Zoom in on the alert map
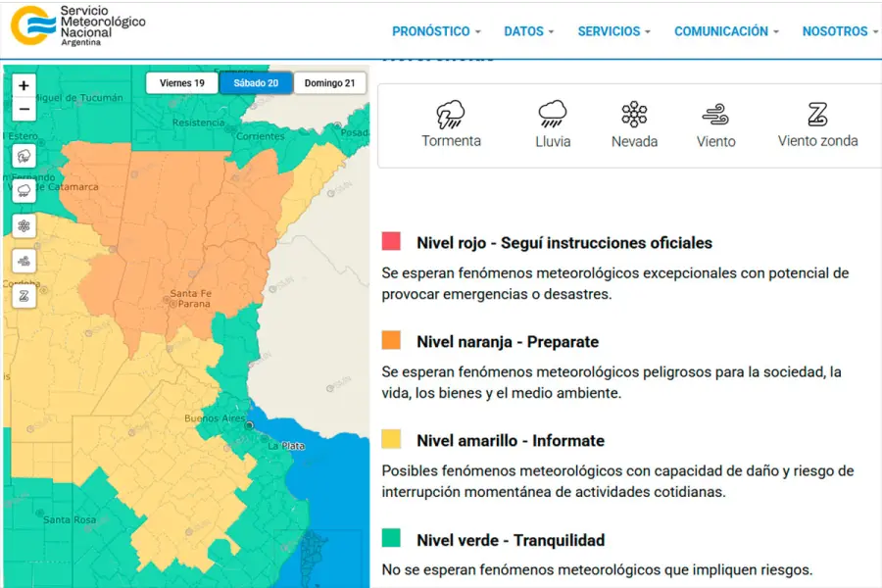Screen dimensions: 882x588 24,86
